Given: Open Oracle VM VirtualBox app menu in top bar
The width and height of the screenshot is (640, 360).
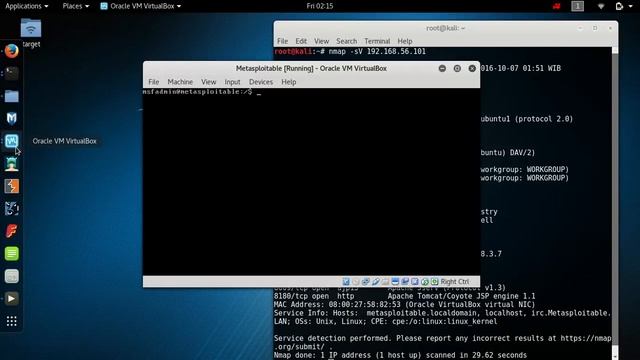Looking at the screenshot, I should point(141,6).
